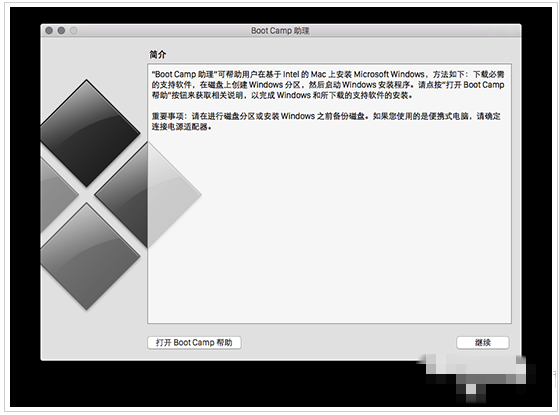Screen dimensions: 559x415
Task: Click the 简介 heading label
Action: pyautogui.click(x=158, y=55)
